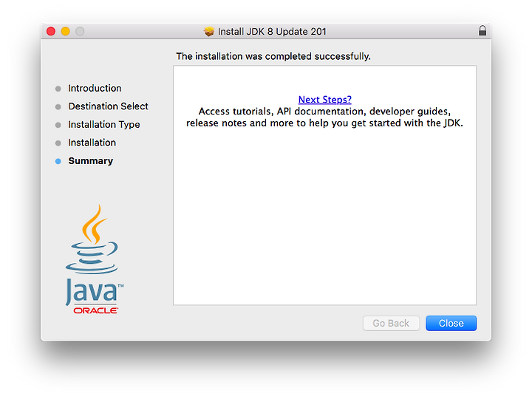Click the lock icon in title bar
The image size is (532, 399).
(x=482, y=31)
